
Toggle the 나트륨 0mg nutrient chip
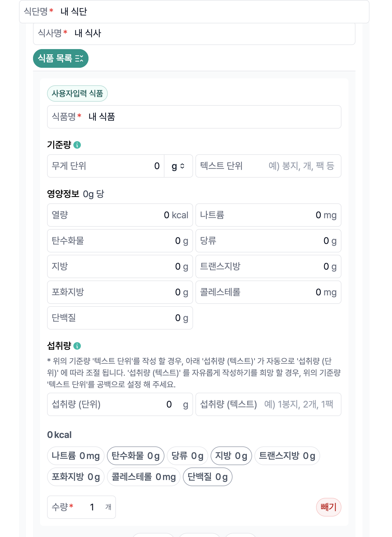(x=76, y=456)
